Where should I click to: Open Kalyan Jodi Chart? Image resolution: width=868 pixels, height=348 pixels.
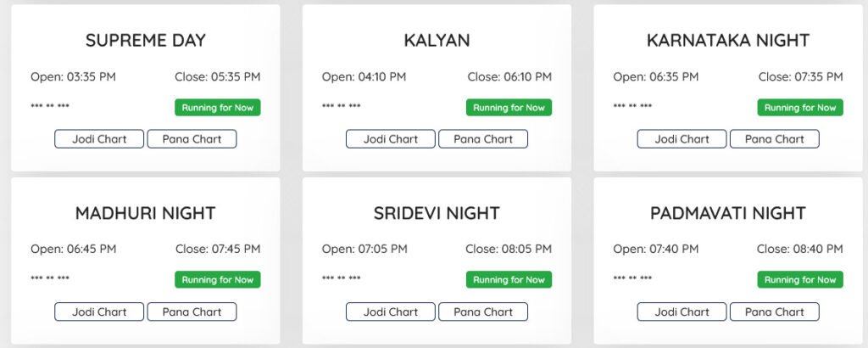(391, 139)
